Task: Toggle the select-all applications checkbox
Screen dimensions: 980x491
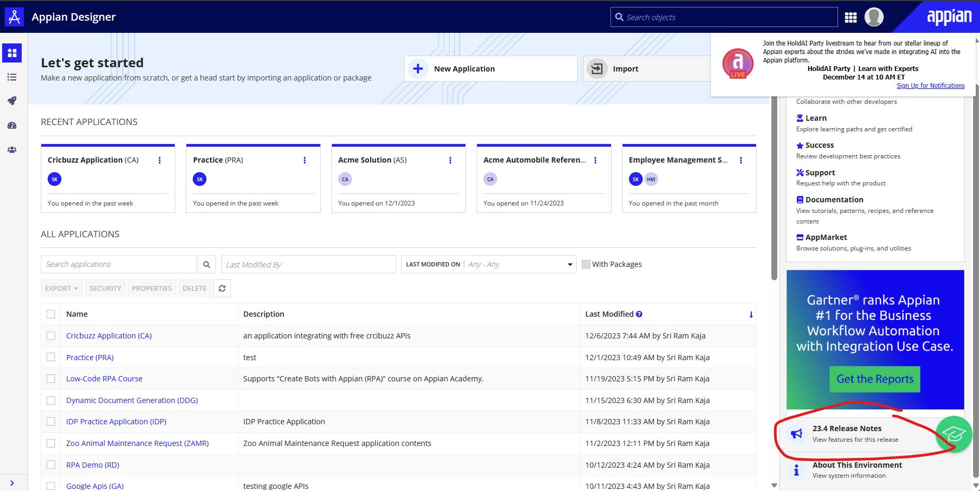Action: (51, 314)
